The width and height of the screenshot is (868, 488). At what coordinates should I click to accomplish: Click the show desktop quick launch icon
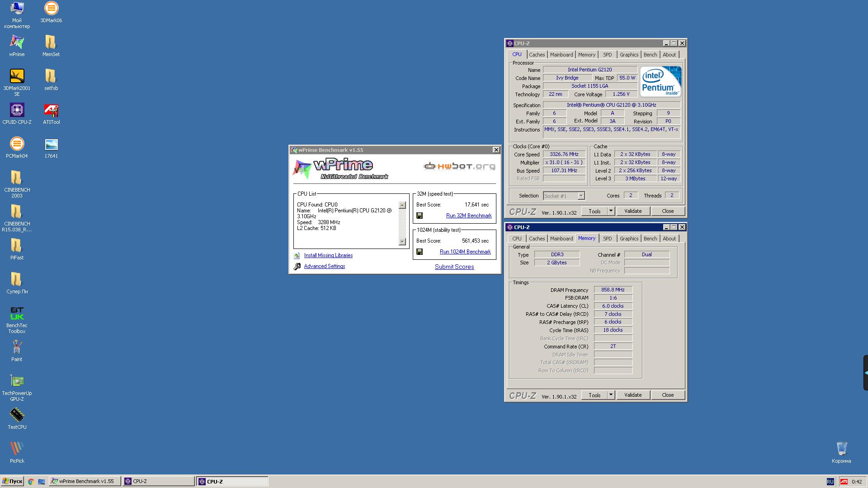coord(42,482)
